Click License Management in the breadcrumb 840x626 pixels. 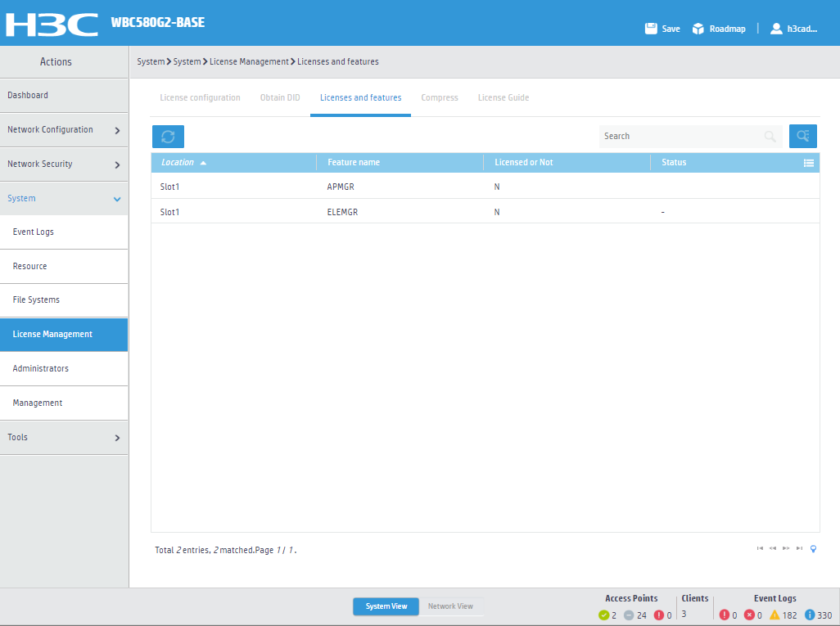click(249, 61)
